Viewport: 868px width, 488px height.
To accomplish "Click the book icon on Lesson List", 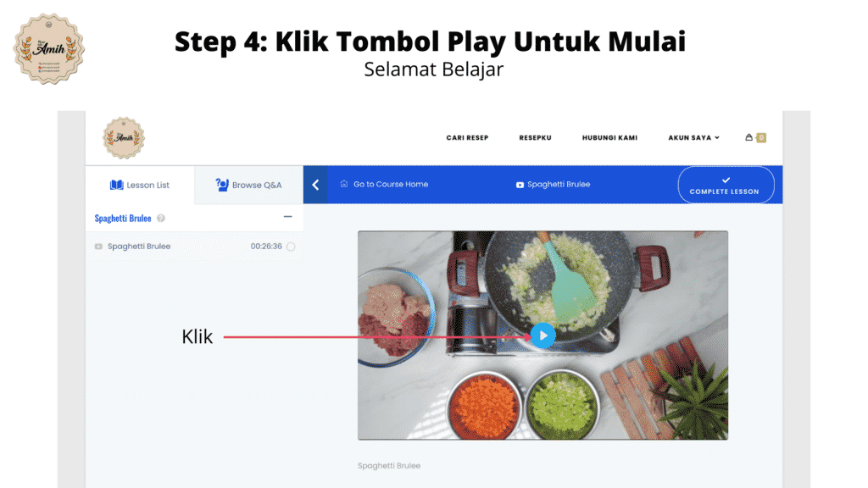I will (116, 185).
